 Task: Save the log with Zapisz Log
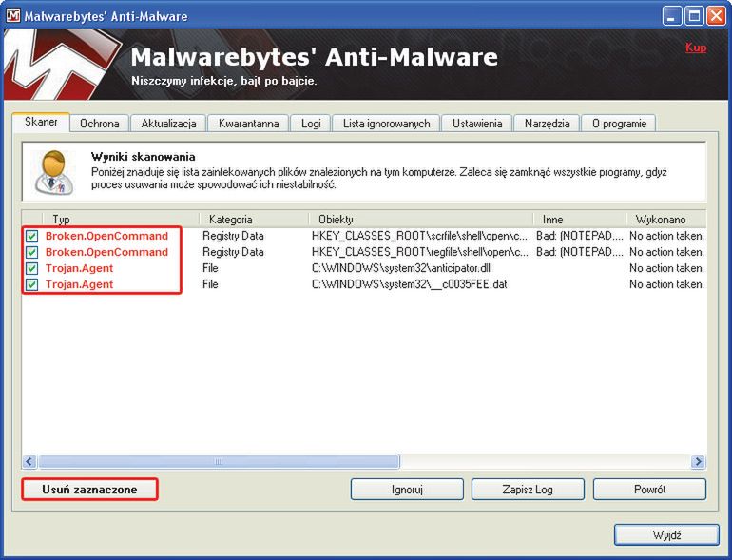[x=528, y=490]
